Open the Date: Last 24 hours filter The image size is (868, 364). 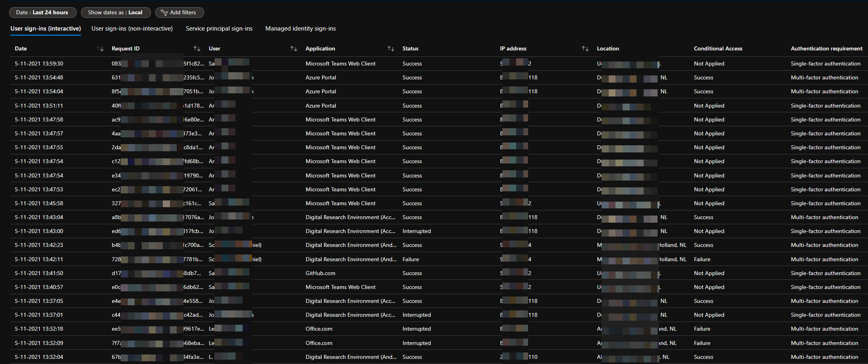(x=42, y=13)
